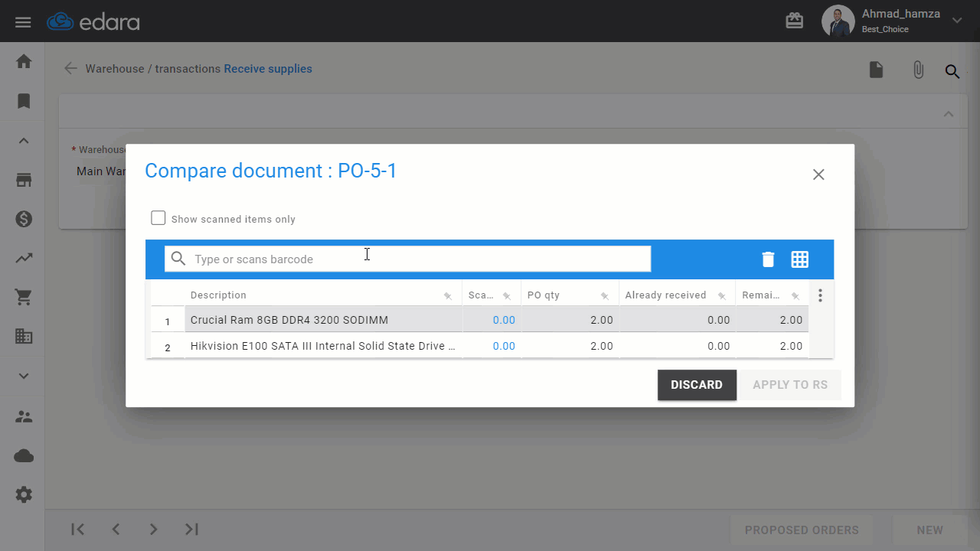Close the Compare document dialog
Screen dimensions: 980x551
818,174
